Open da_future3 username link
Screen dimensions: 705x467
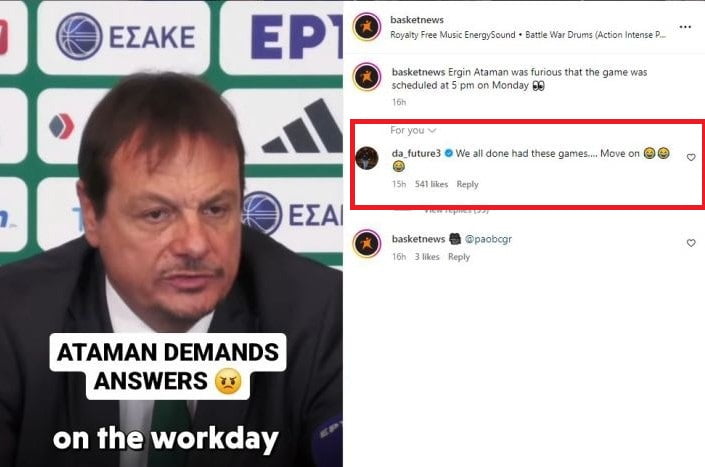pyautogui.click(x=416, y=153)
